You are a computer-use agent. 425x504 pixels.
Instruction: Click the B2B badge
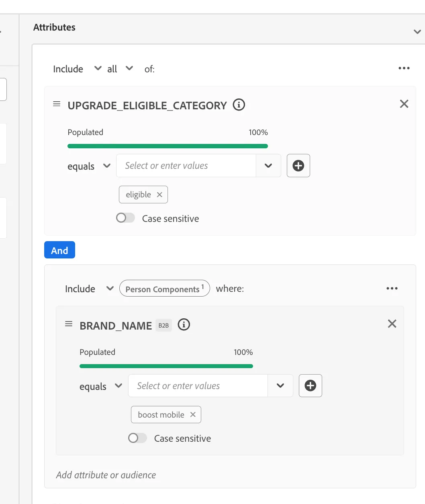click(163, 325)
